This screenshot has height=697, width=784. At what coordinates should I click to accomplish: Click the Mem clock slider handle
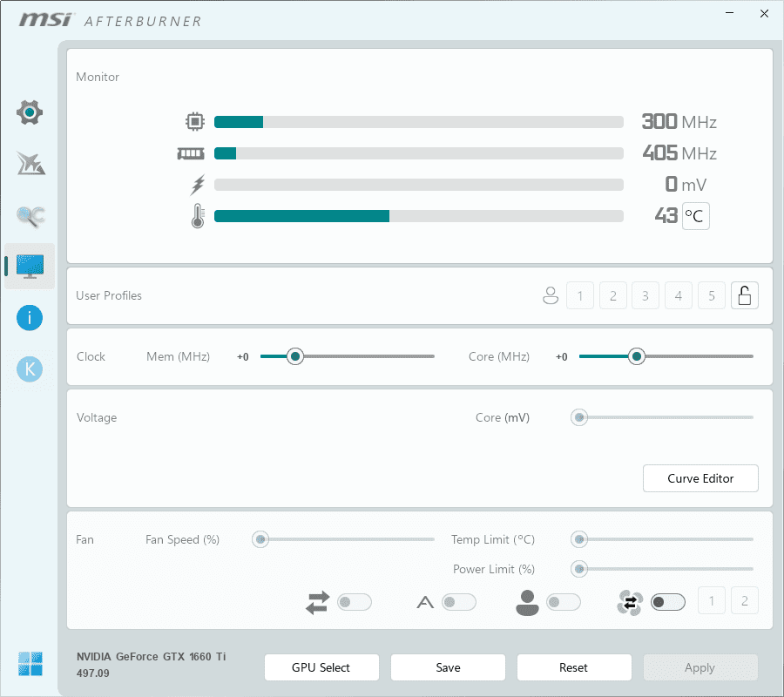click(295, 356)
